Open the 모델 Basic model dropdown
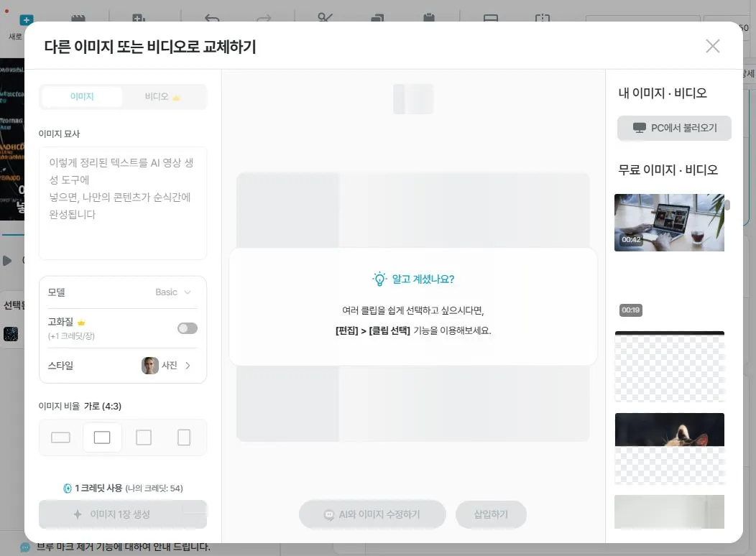Image resolution: width=756 pixels, height=556 pixels. pyautogui.click(x=172, y=292)
